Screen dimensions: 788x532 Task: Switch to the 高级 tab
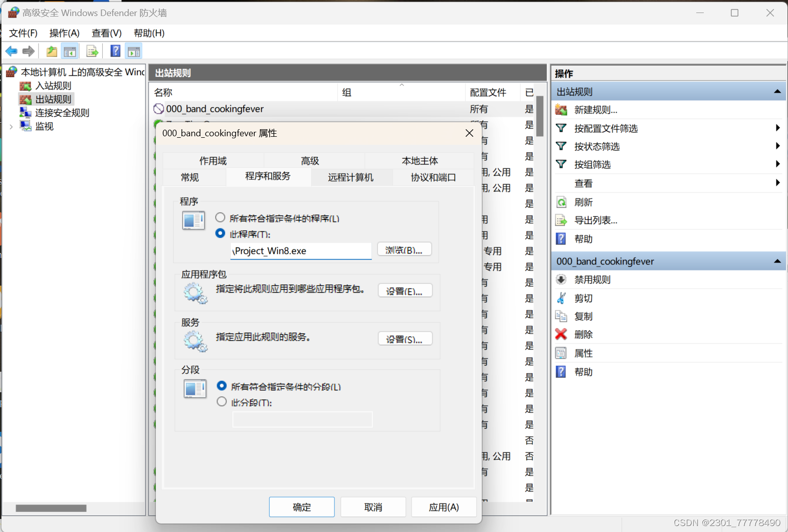[310, 161]
